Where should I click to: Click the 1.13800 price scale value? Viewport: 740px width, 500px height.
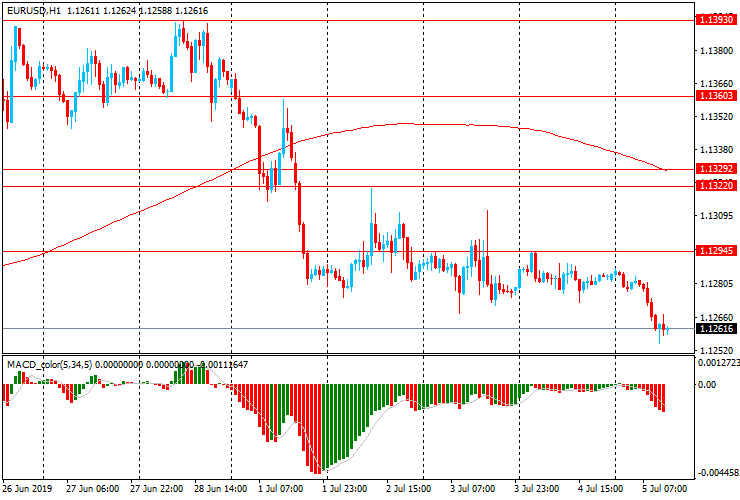click(717, 51)
